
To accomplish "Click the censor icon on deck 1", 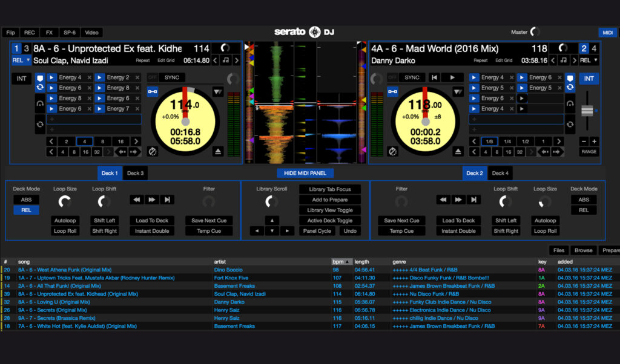I will [x=152, y=152].
